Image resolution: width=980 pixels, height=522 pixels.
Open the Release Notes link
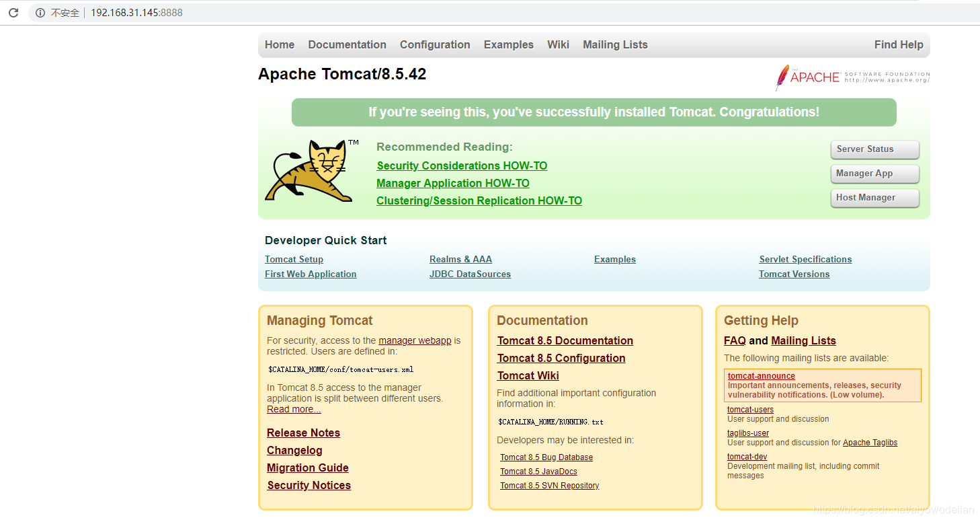tap(303, 433)
